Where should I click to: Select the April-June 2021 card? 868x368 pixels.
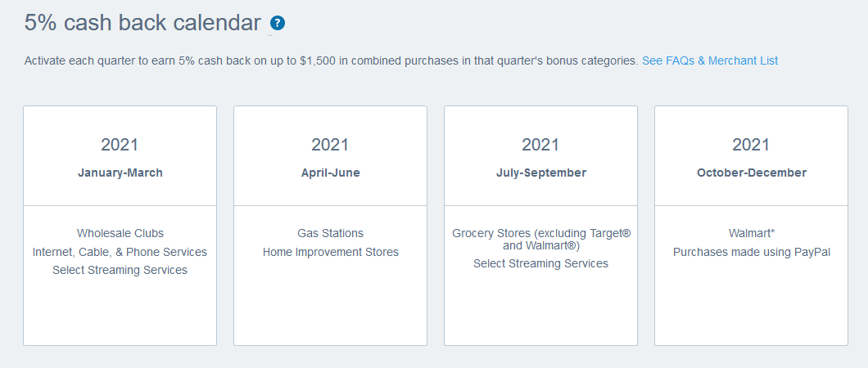(x=331, y=226)
